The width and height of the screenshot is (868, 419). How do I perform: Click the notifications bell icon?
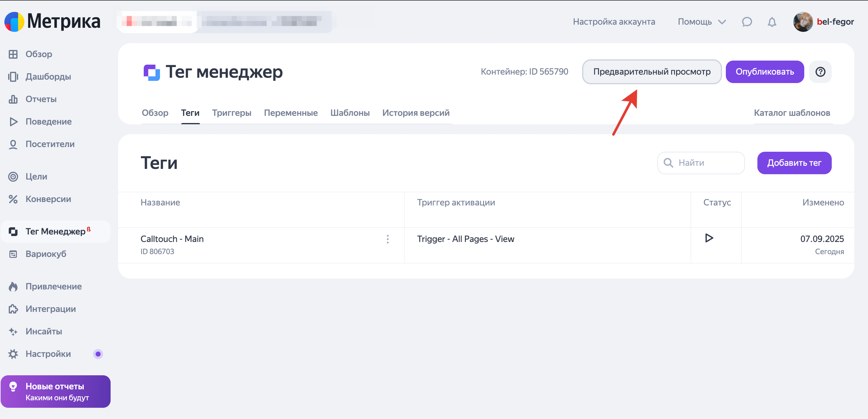point(772,22)
